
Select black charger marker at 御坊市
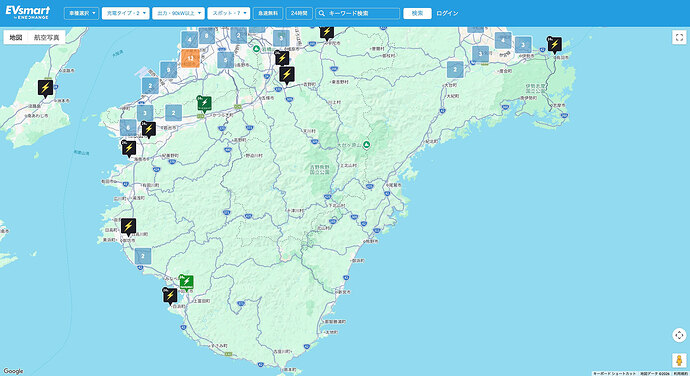point(128,227)
